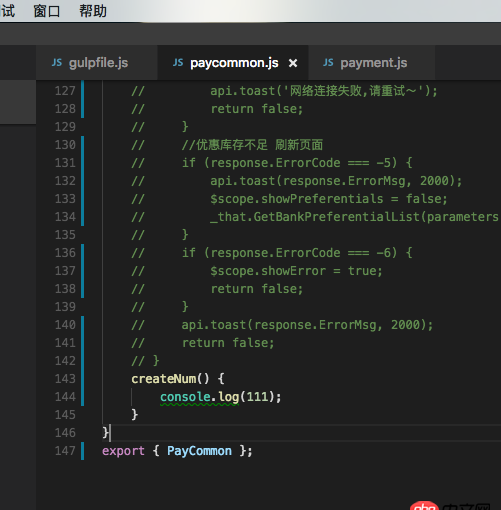501x510 pixels.
Task: Click the $scope.showPreferentials comment line
Action: click(x=329, y=199)
